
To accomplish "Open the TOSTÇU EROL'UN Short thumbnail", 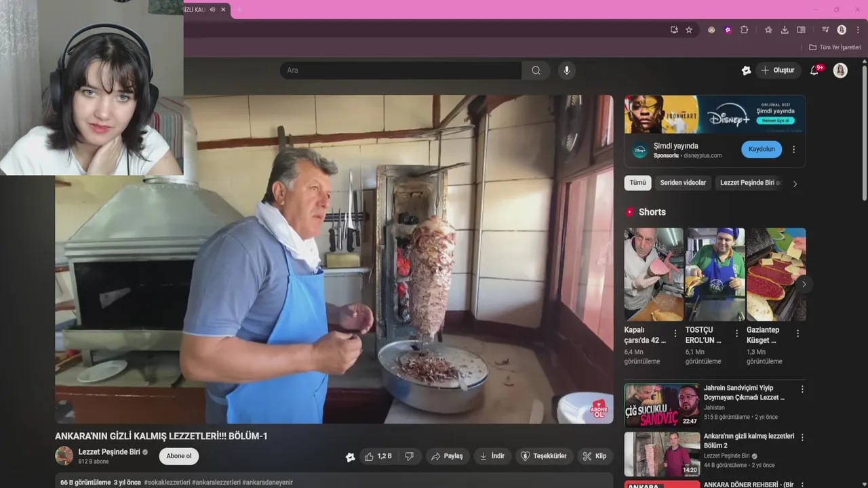I will (x=715, y=274).
